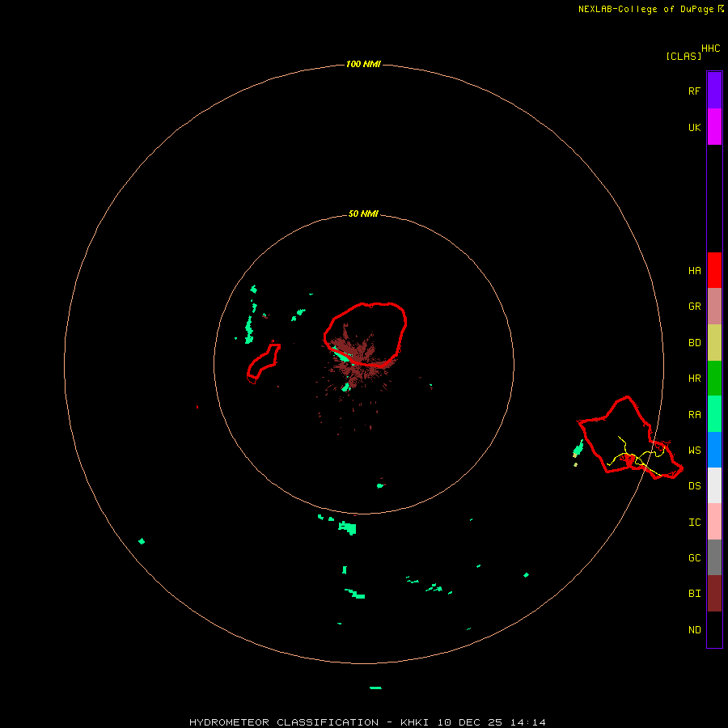
Task: Click the 'KHKI' radar site identifier
Action: pyautogui.click(x=416, y=722)
